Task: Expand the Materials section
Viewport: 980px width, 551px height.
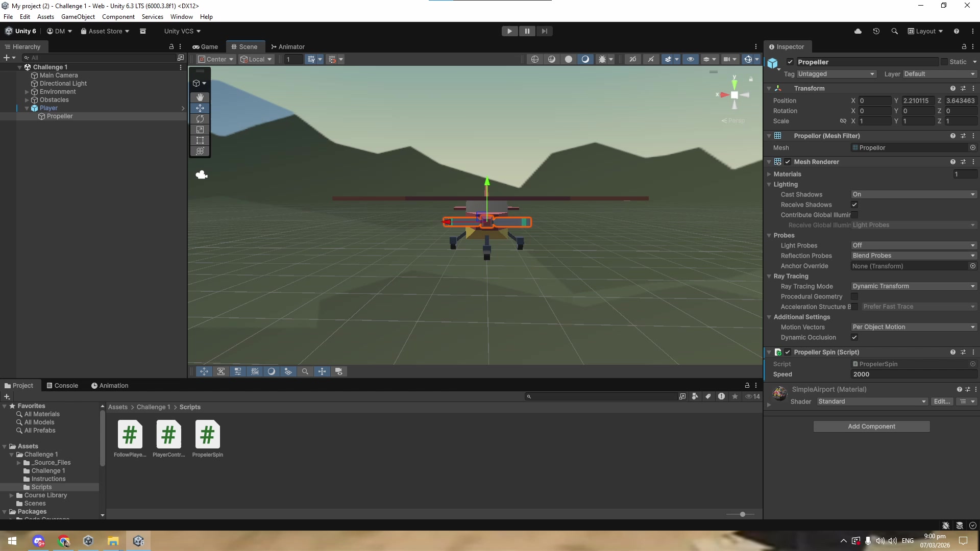Action: pyautogui.click(x=769, y=174)
